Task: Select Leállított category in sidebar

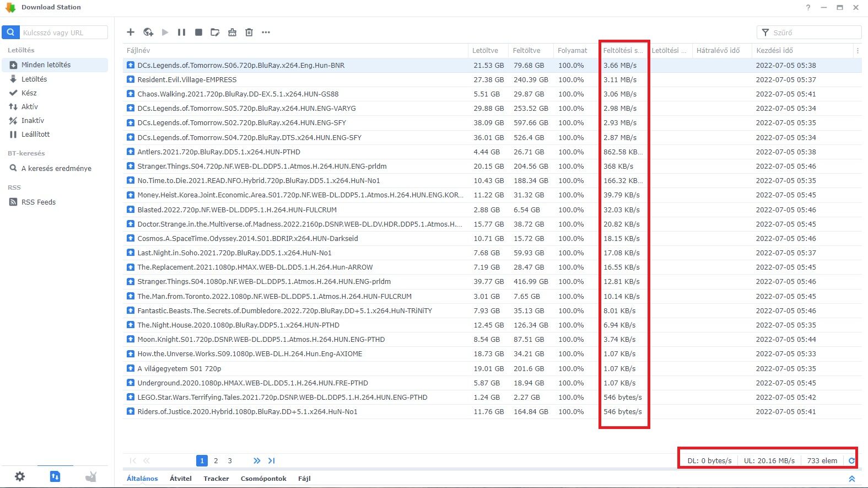Action: point(55,134)
